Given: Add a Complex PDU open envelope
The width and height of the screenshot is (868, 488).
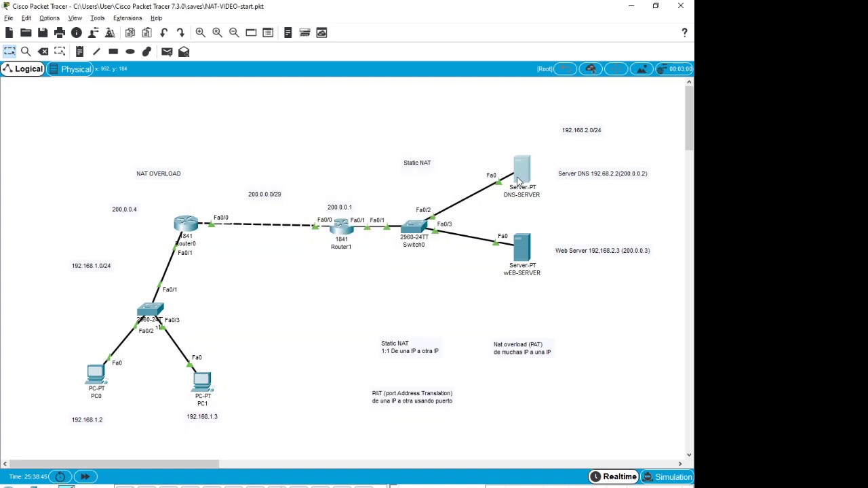Looking at the screenshot, I should pyautogui.click(x=184, y=52).
